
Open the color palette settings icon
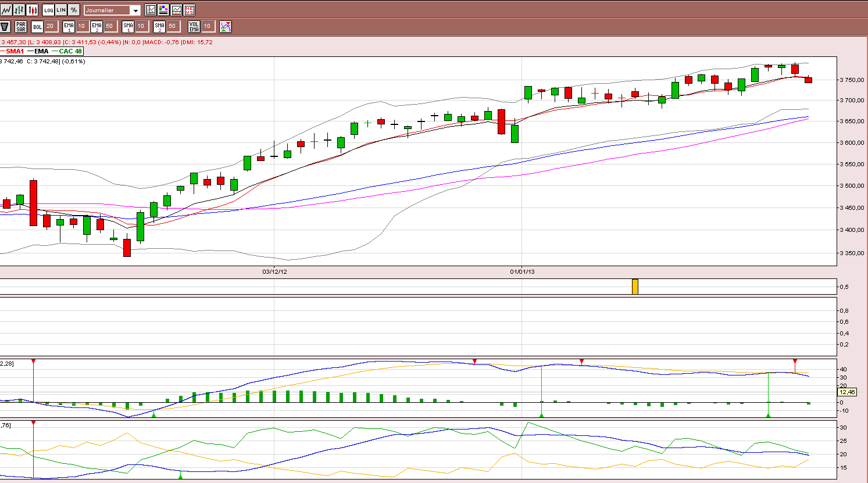[x=163, y=10]
